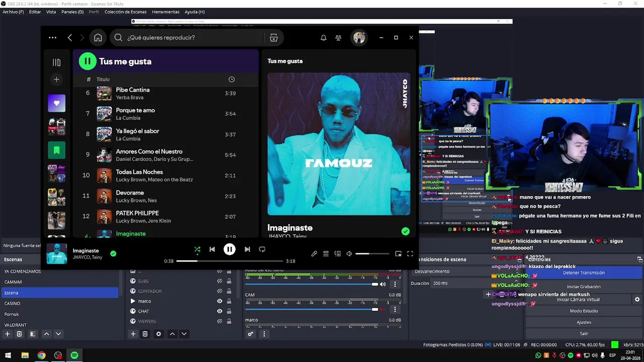Screen dimensions: 644x362
Task: Toggle saved checkmark in Now Playing panel
Action: click(406, 231)
